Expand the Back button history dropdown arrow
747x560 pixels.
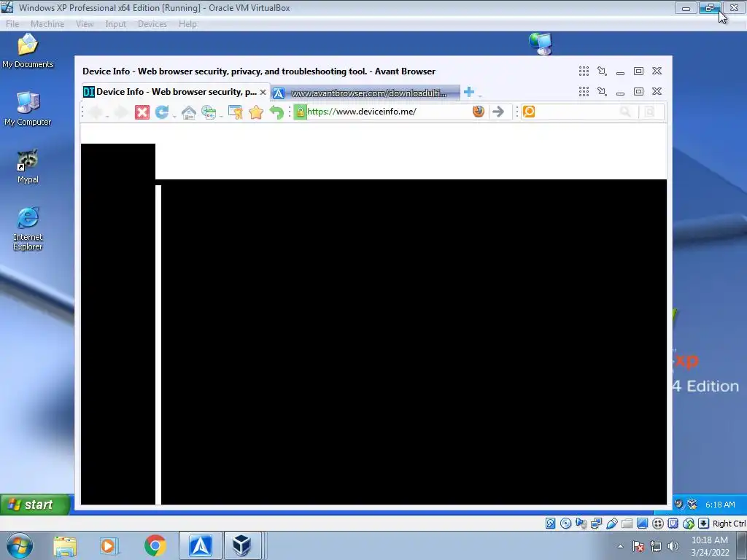click(108, 116)
